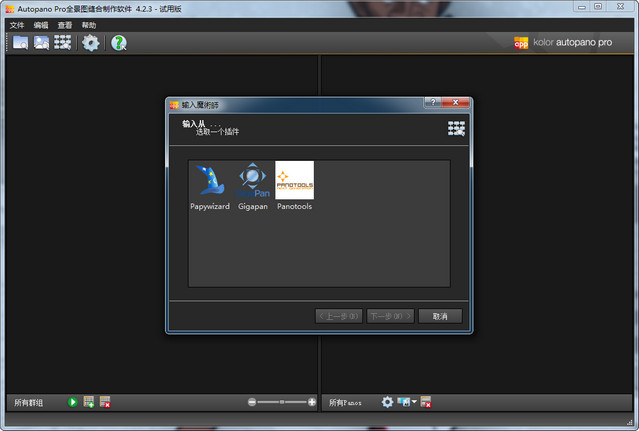Screen dimensions: 639x431
Task: Click the help question mark toolbar icon
Action: pos(119,43)
